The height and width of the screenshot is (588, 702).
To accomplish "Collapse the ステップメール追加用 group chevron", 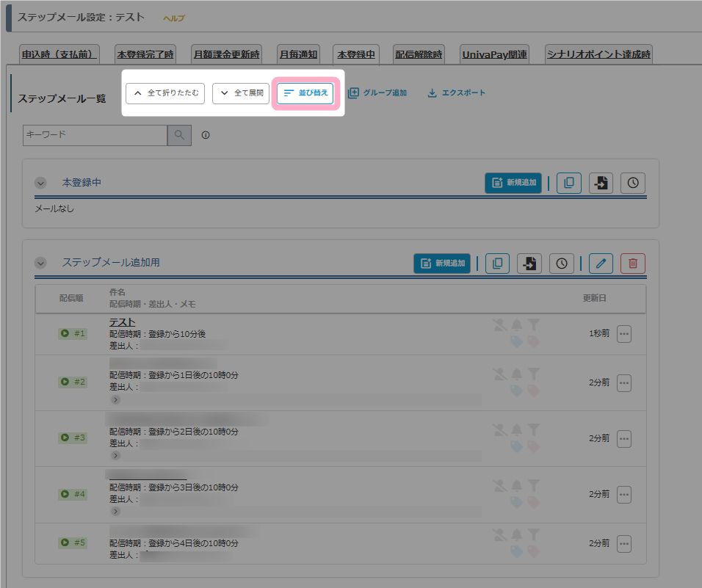I will tap(40, 263).
